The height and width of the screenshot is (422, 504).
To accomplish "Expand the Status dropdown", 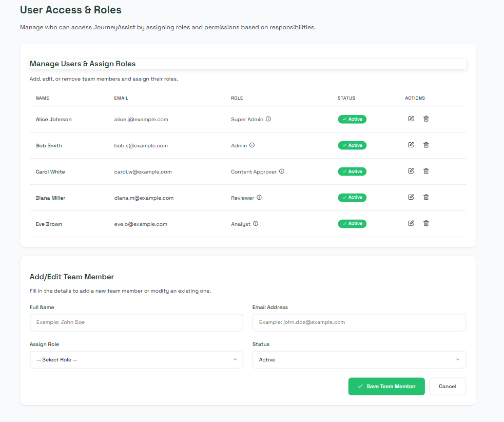I will (359, 360).
